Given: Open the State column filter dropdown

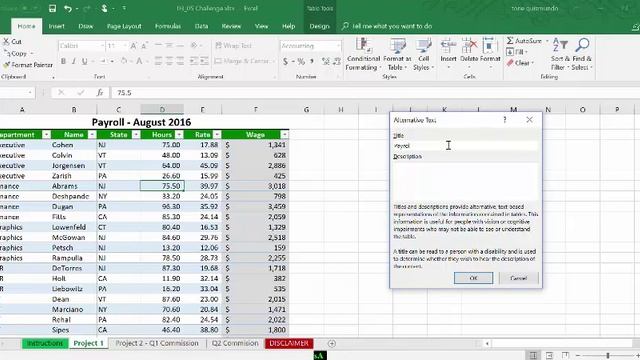Looking at the screenshot, I should pos(136,135).
